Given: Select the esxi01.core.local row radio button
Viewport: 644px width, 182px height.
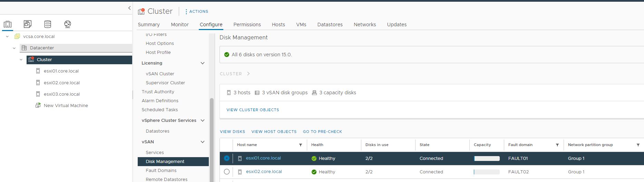Looking at the screenshot, I should [x=227, y=158].
